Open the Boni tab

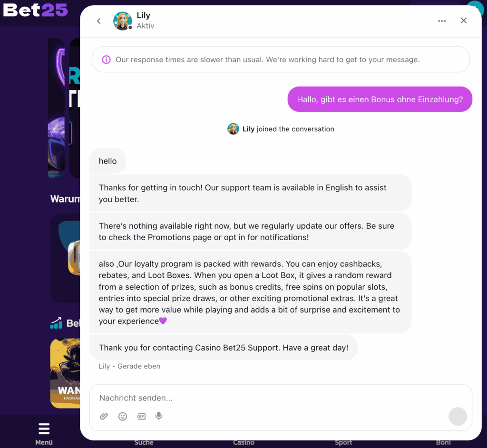pos(443,442)
